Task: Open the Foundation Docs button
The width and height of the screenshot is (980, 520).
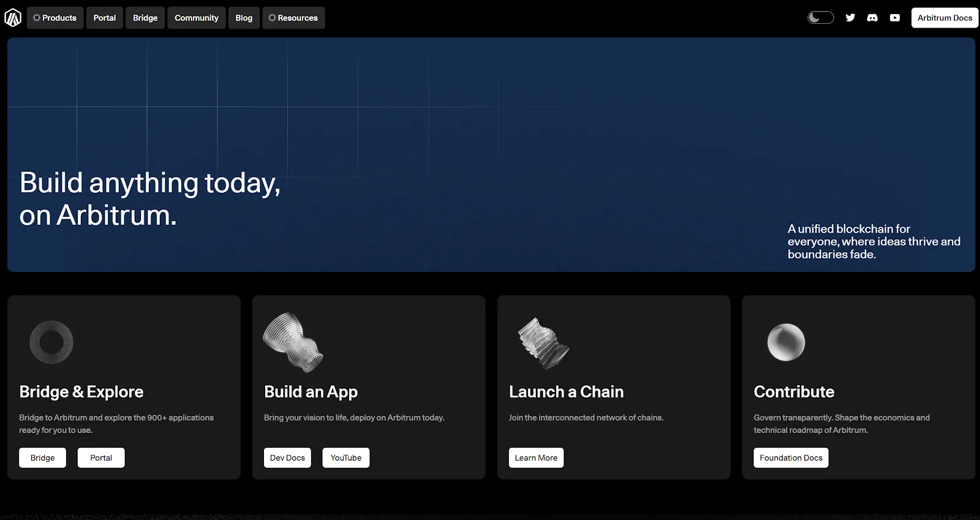Action: pos(791,458)
